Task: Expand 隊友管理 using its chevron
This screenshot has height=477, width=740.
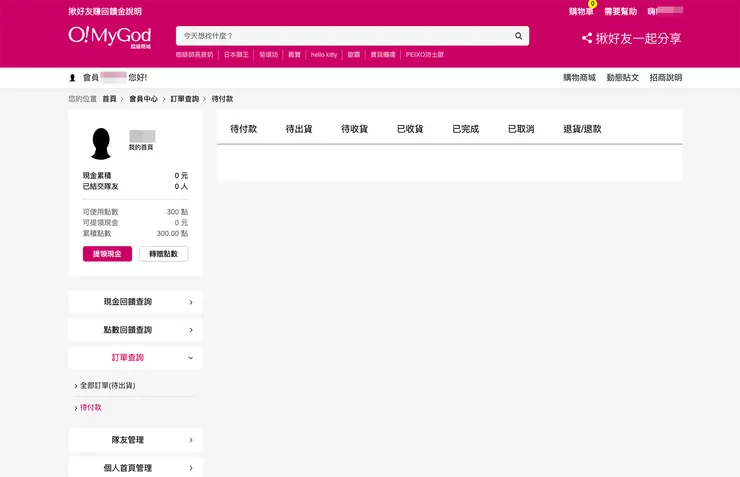Action: pyautogui.click(x=191, y=440)
